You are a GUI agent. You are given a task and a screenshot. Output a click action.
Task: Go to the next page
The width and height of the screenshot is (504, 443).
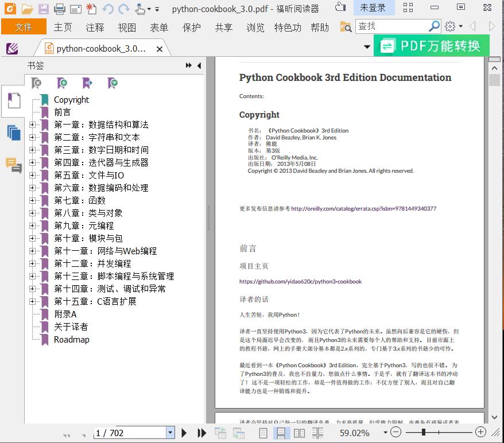coord(184,433)
